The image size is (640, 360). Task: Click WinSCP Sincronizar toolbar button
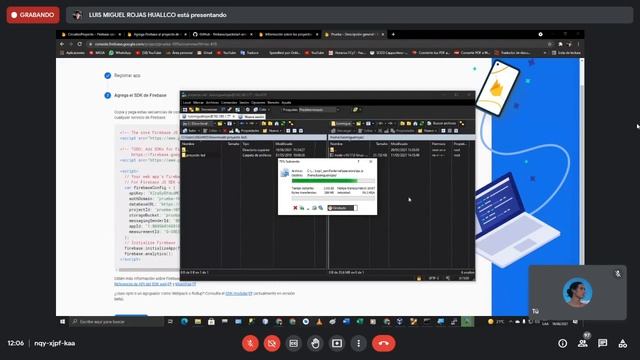click(x=207, y=109)
